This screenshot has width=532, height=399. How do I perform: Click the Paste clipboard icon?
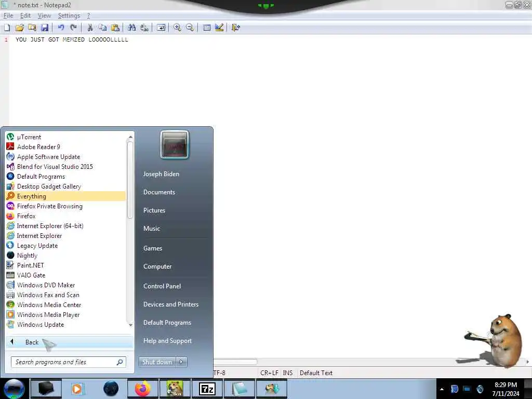(115, 28)
